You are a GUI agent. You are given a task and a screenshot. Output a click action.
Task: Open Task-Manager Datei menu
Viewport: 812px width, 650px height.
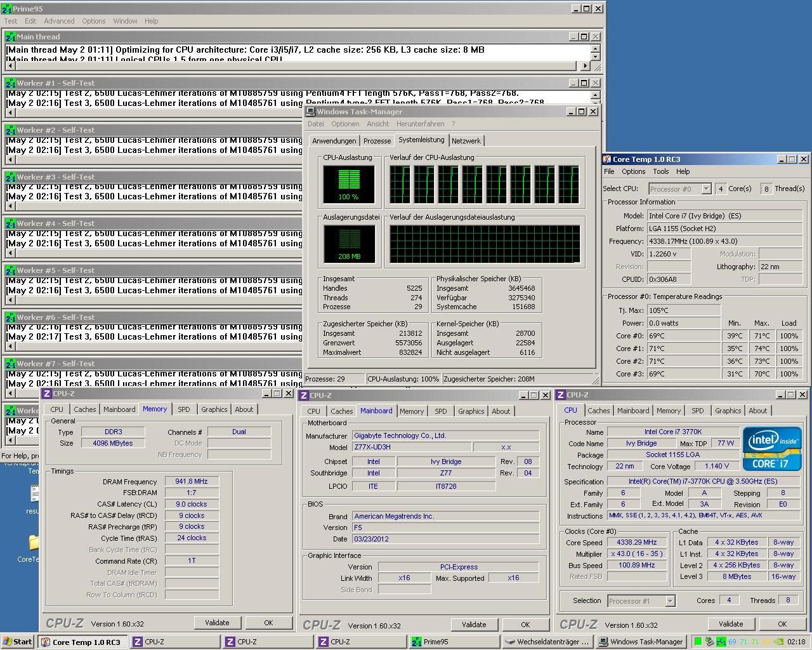[x=315, y=124]
